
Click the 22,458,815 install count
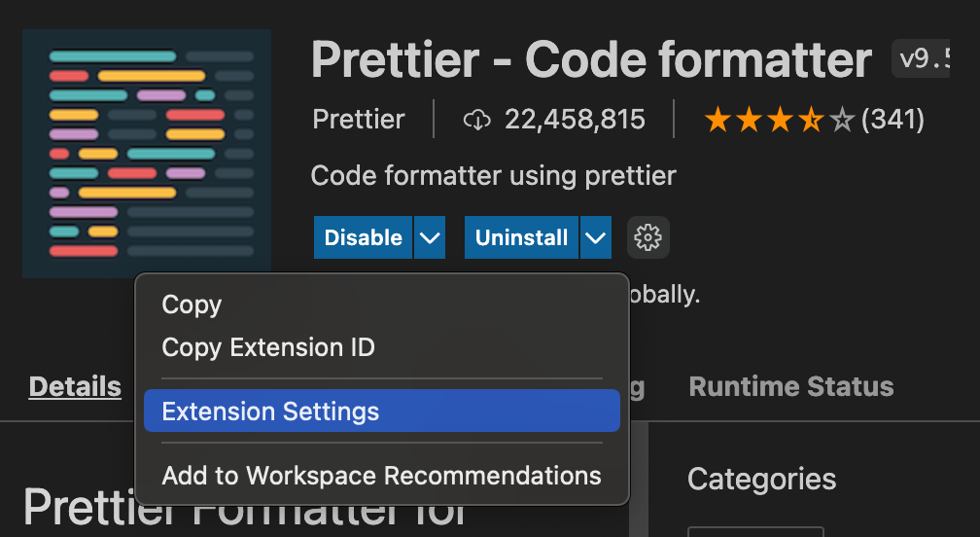pos(575,119)
